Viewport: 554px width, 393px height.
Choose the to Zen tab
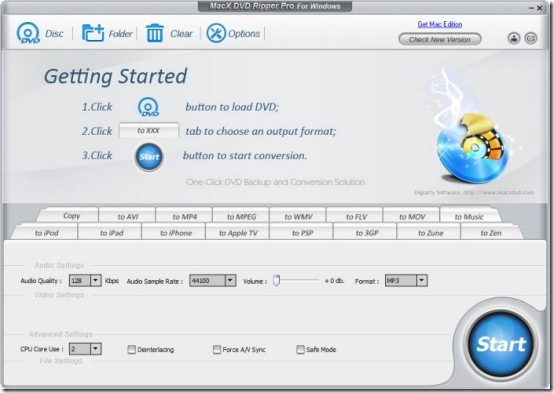(x=491, y=233)
